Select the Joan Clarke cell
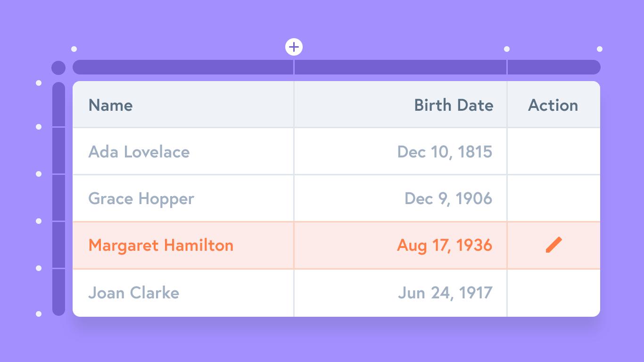The image size is (644, 362). [134, 293]
